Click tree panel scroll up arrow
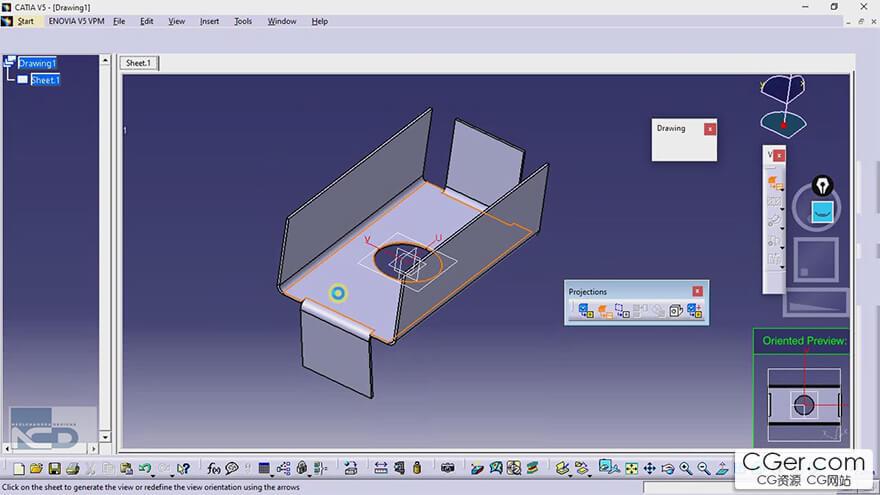This screenshot has height=495, width=880. [x=105, y=59]
